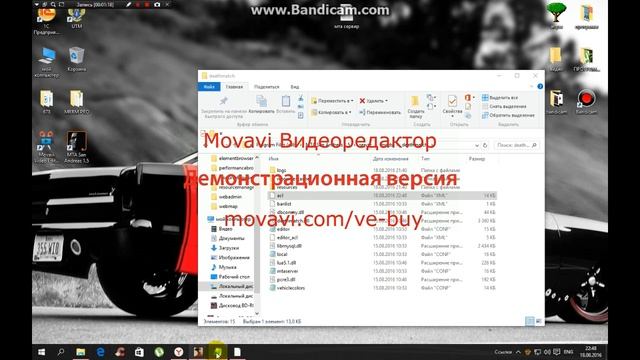Click the pin to Quick access icon

(224, 101)
